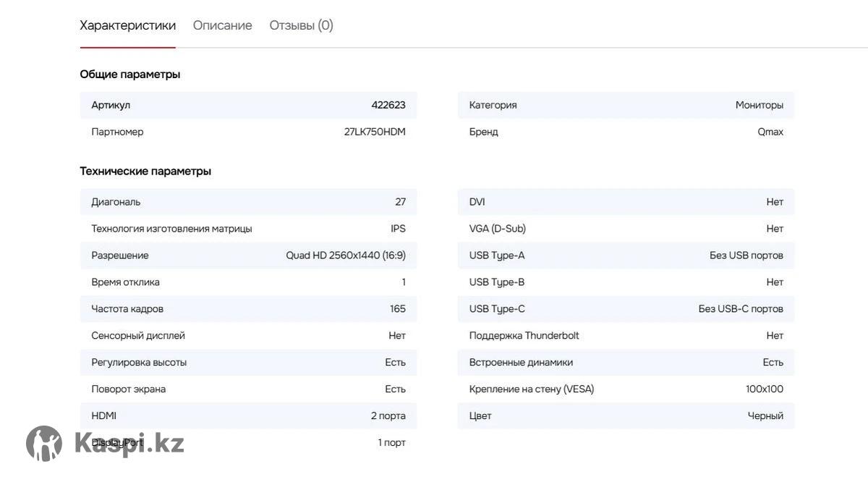The width and height of the screenshot is (868, 490).
Task: Click the Технические параметры heading
Action: [x=145, y=172]
